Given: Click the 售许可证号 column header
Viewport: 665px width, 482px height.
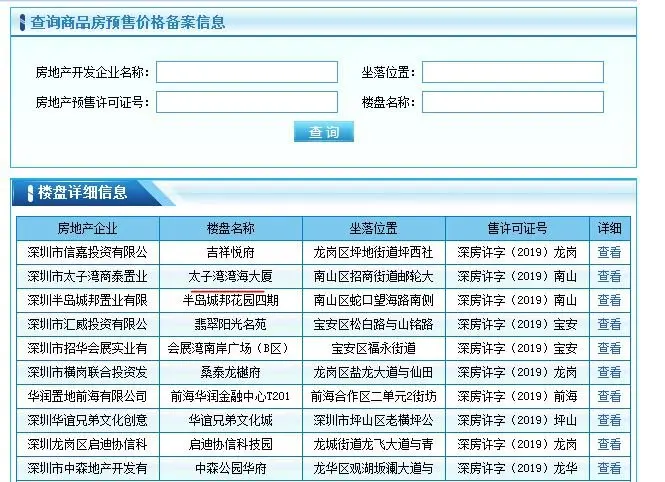Looking at the screenshot, I should 517,228.
